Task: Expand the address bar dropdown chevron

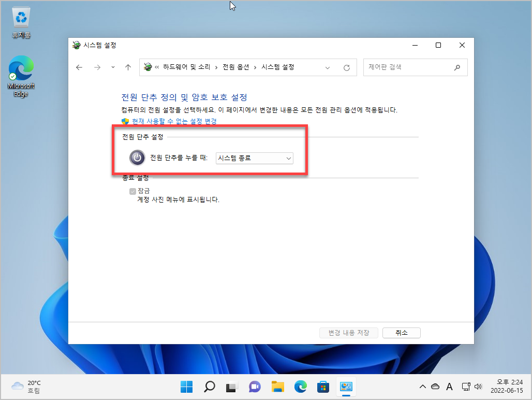Action: pyautogui.click(x=328, y=67)
